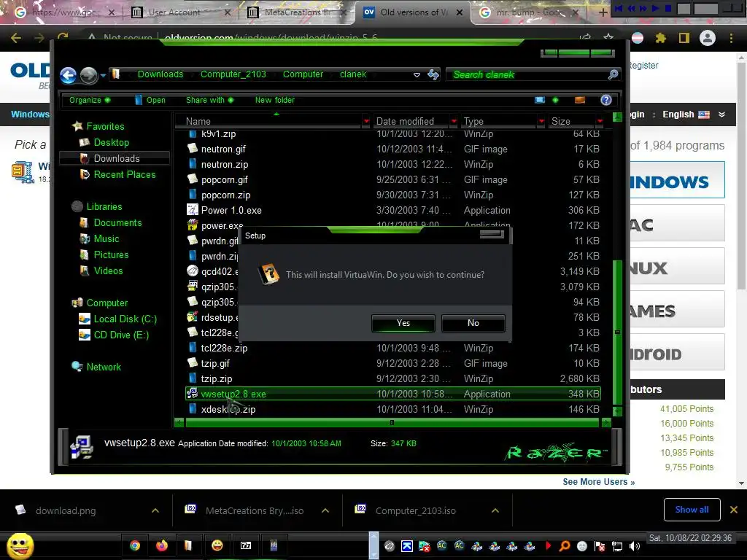
Task: Select Downloads in the breadcrumb path
Action: click(x=160, y=74)
